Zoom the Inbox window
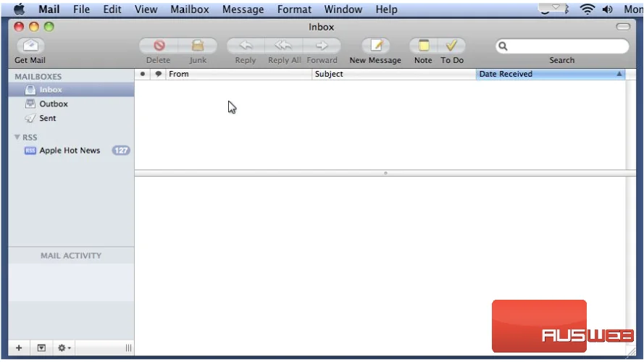The image size is (644, 362). pyautogui.click(x=49, y=27)
